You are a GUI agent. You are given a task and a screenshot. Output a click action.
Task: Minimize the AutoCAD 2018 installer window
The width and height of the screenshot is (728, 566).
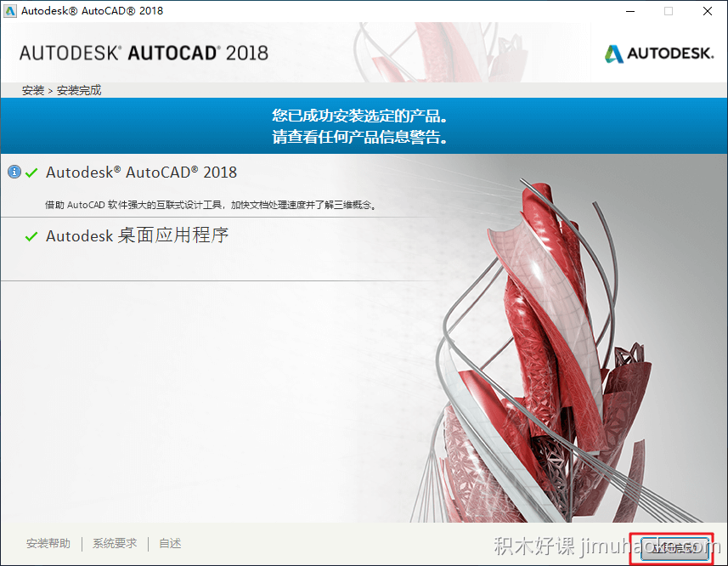(630, 11)
